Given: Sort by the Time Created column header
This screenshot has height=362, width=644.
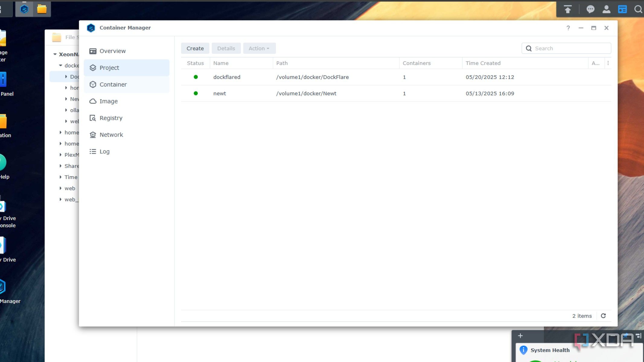Looking at the screenshot, I should pos(525,63).
